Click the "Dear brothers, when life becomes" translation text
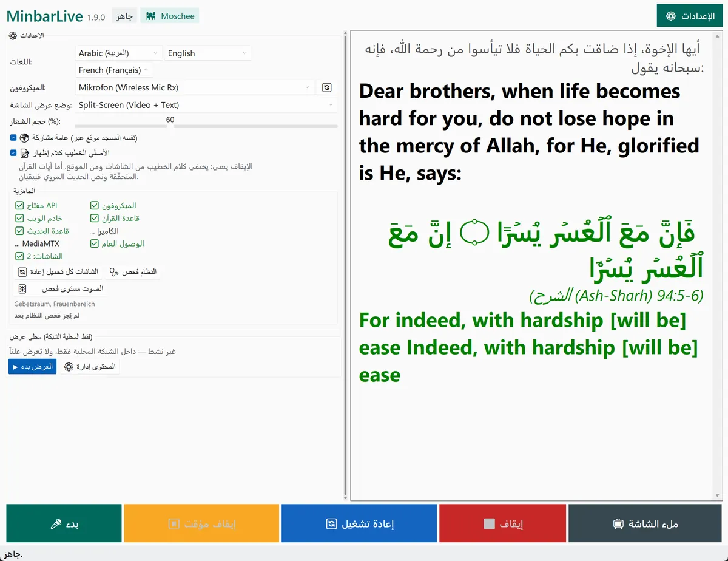Image resolution: width=728 pixels, height=561 pixels. [520, 91]
